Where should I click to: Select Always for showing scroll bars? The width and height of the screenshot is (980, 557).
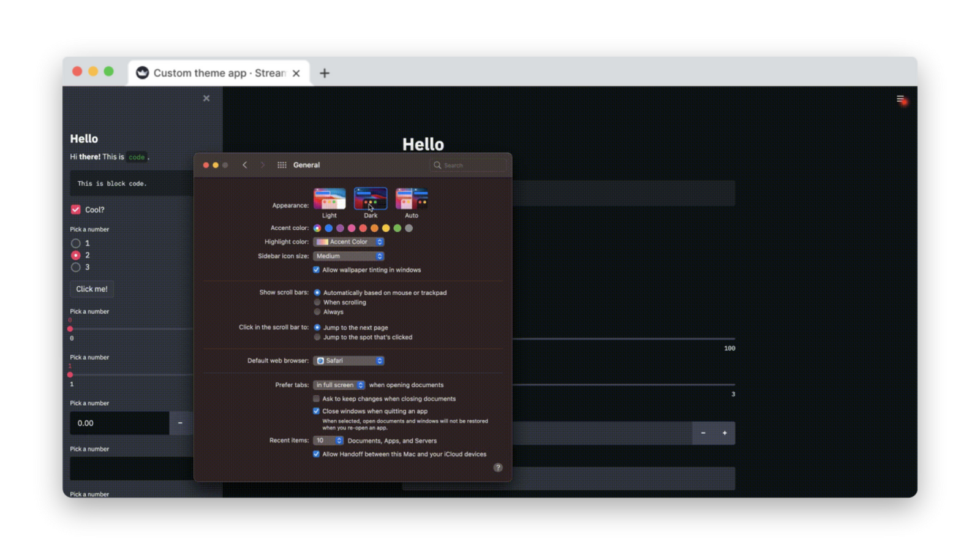[317, 311]
